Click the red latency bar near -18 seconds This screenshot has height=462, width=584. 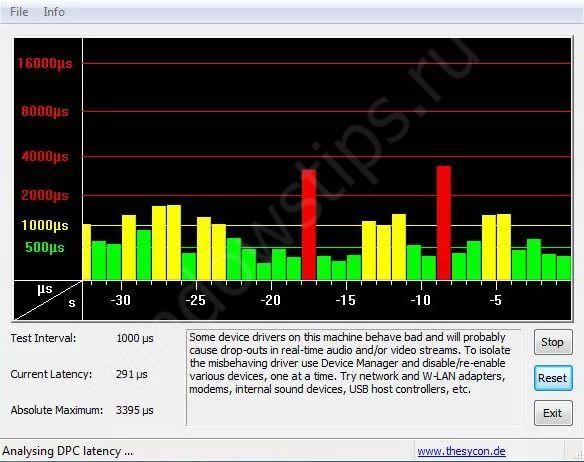(x=309, y=225)
